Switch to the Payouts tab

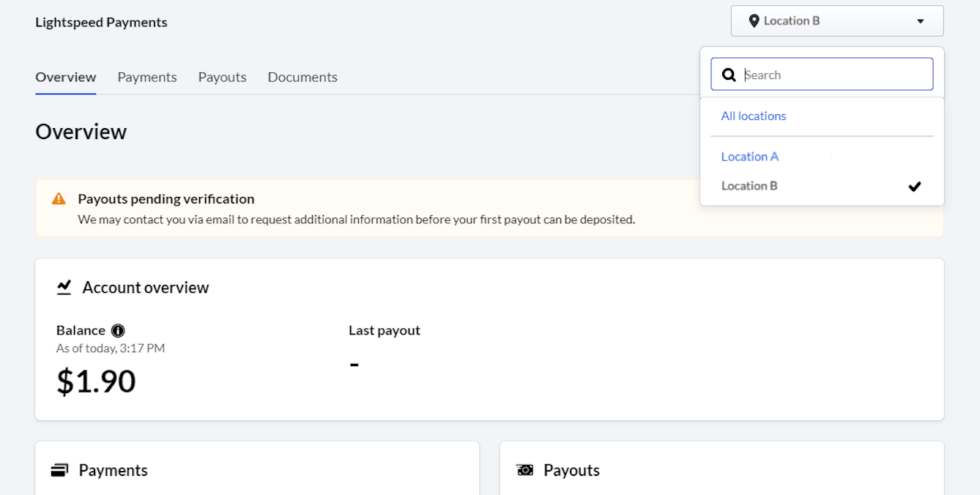222,77
